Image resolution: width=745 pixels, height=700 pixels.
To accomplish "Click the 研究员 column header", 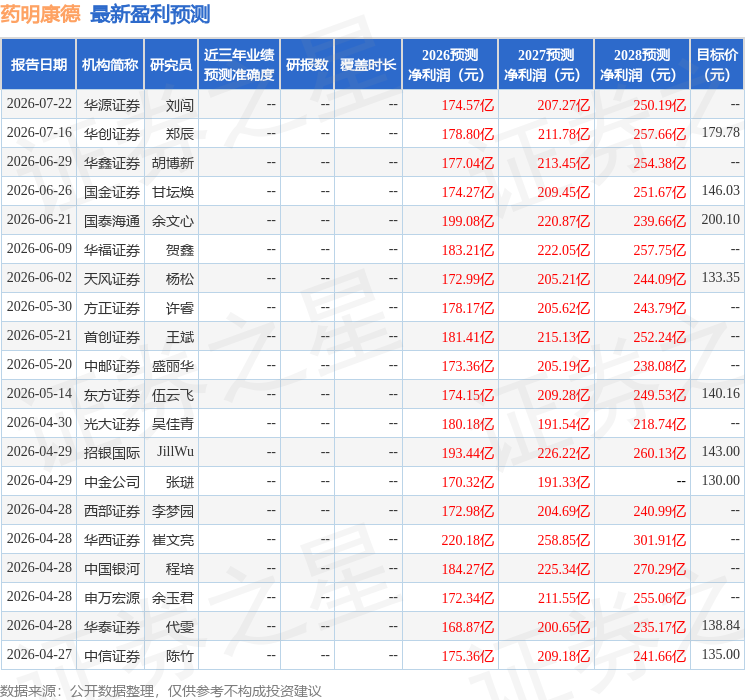I will 171,65.
